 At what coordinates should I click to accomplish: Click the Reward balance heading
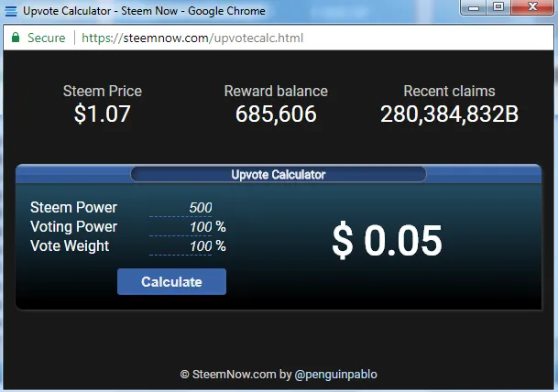[276, 91]
